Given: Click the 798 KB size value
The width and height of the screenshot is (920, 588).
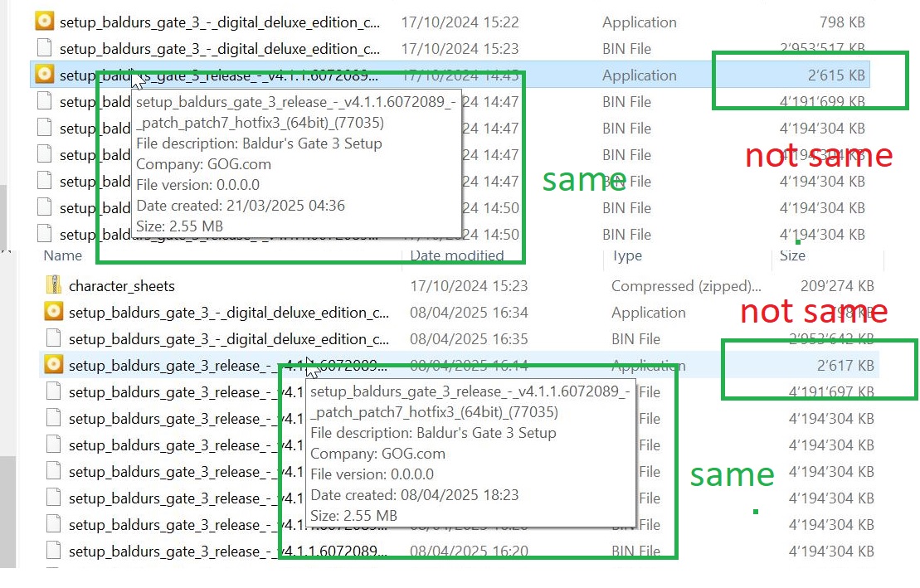Looking at the screenshot, I should [x=842, y=22].
